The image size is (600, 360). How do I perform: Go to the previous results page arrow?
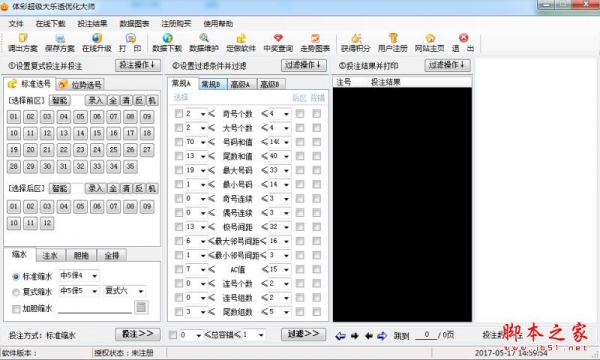click(x=368, y=336)
